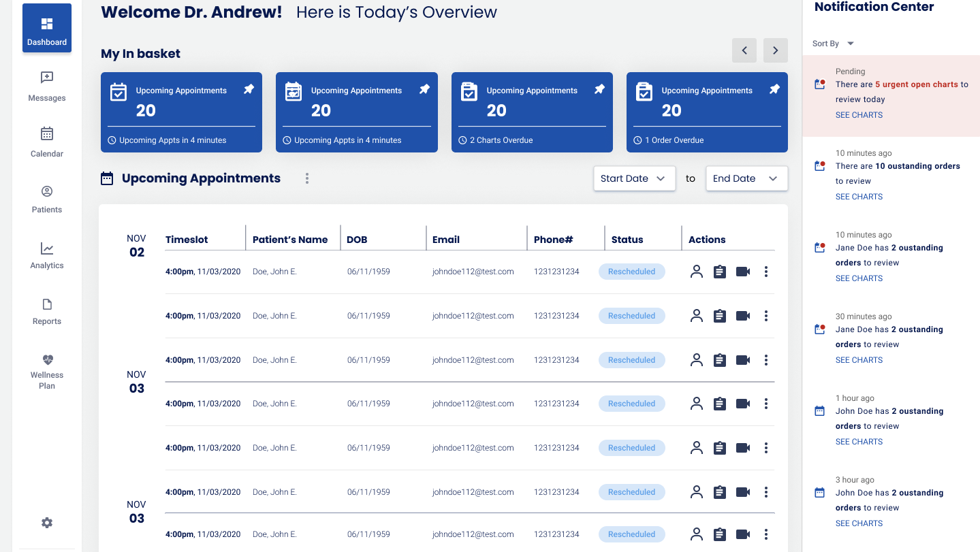Start video call in first appointment row
Screen dimensions: 980x552
[x=743, y=272]
